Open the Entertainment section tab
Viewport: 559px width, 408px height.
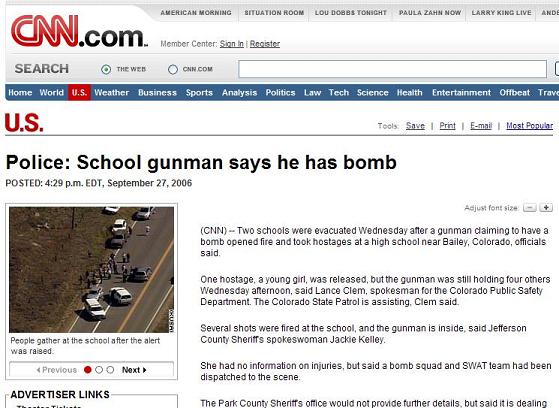[x=461, y=93]
